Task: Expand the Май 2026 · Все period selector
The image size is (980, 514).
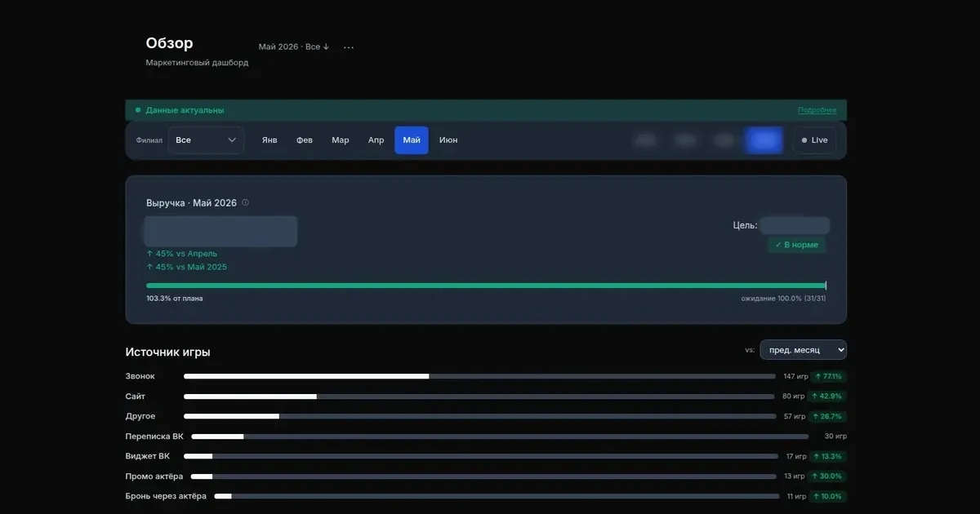Action: [294, 47]
